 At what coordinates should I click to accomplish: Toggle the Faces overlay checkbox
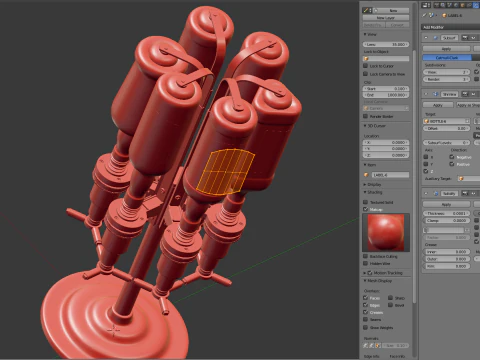[x=365, y=298]
